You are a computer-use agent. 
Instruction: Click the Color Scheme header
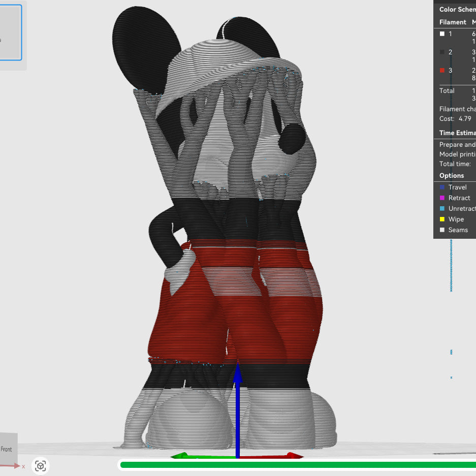pyautogui.click(x=457, y=10)
